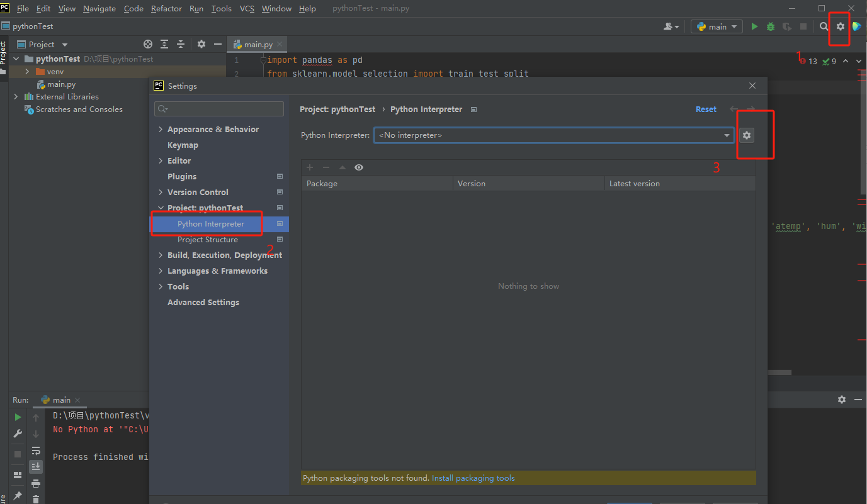Open the Navigate menu

99,8
